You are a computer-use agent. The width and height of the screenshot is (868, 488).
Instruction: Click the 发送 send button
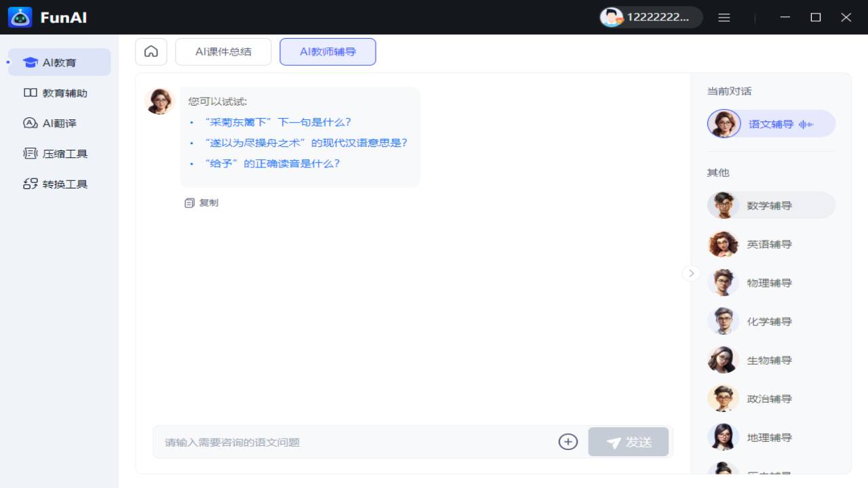point(628,441)
